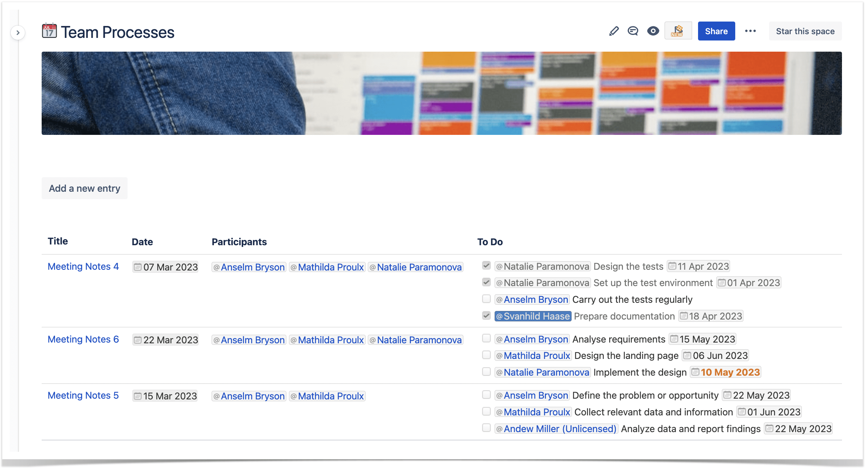The image size is (868, 470).
Task: Click Anselm Bryson participant in Meeting Notes 5
Action: (249, 396)
